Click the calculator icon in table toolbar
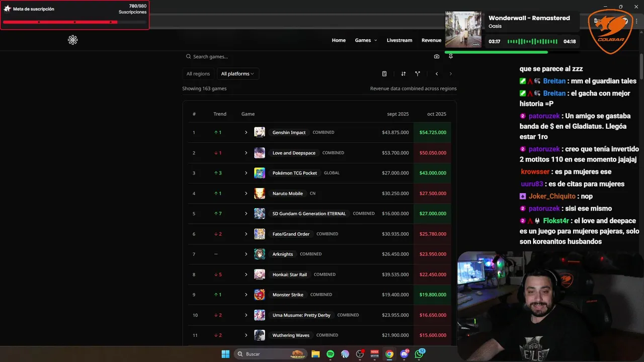This screenshot has height=362, width=644. [384, 74]
